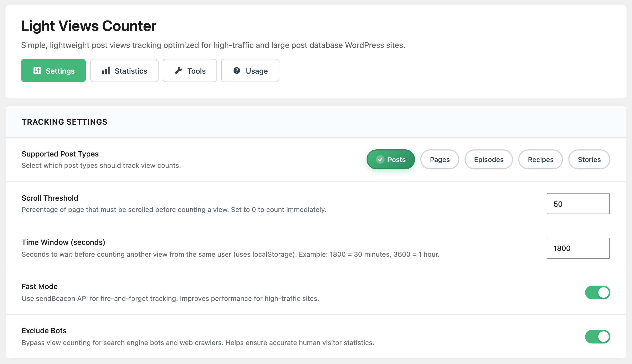The height and width of the screenshot is (364, 632).
Task: Click the Statistics bar chart icon
Action: pos(106,70)
